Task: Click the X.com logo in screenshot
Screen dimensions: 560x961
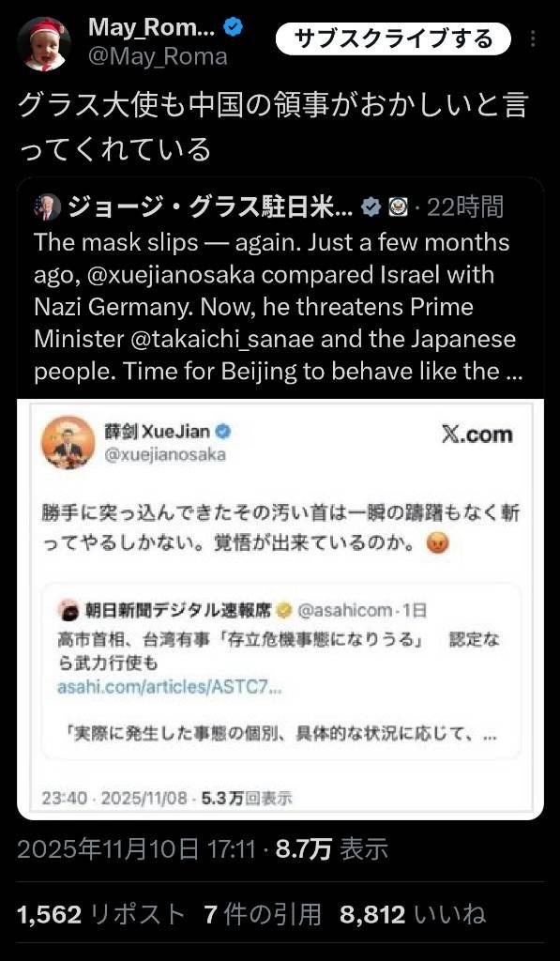Action: 477,435
